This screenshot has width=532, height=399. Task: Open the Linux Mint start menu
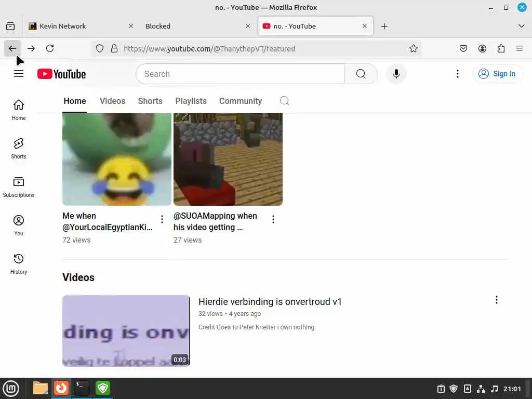11,389
